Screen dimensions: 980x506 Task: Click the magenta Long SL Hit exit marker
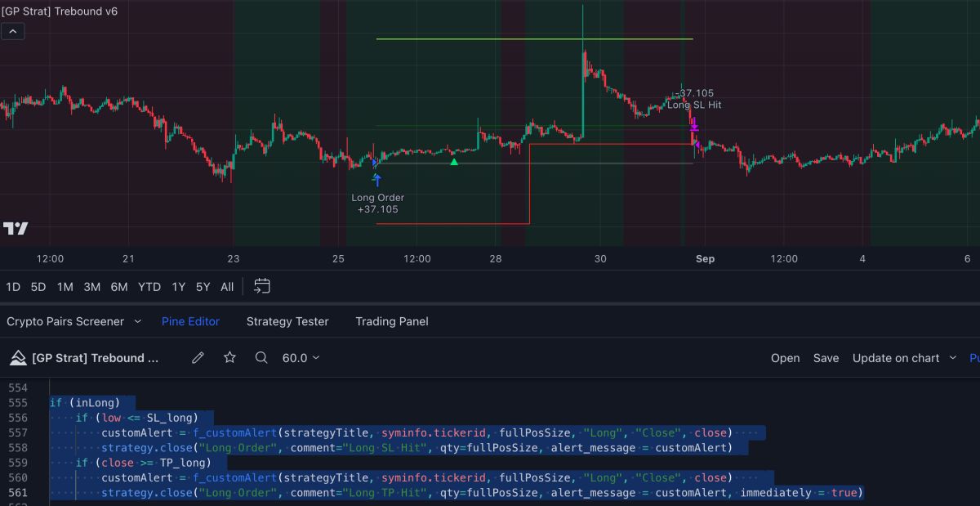pos(694,126)
